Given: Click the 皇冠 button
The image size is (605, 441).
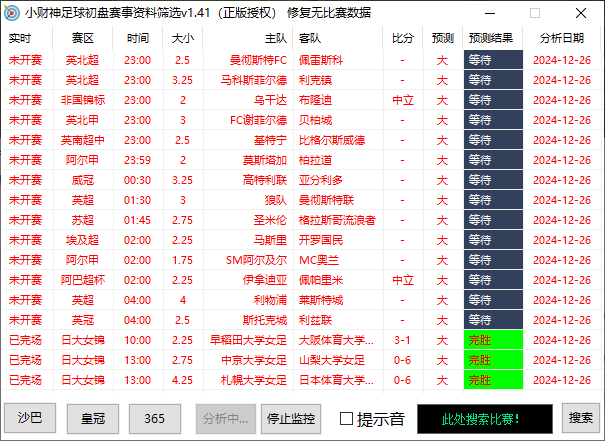Looking at the screenshot, I should coord(93,417).
